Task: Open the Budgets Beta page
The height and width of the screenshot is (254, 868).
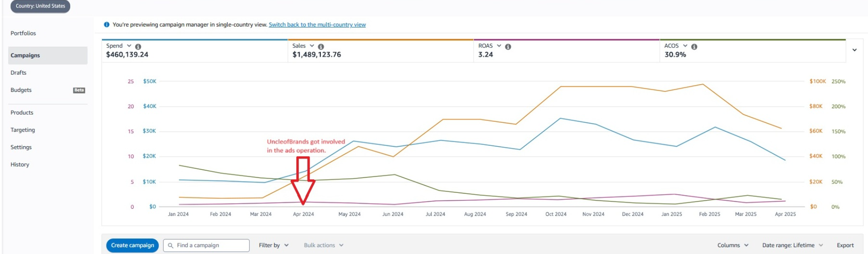Action: pos(48,90)
